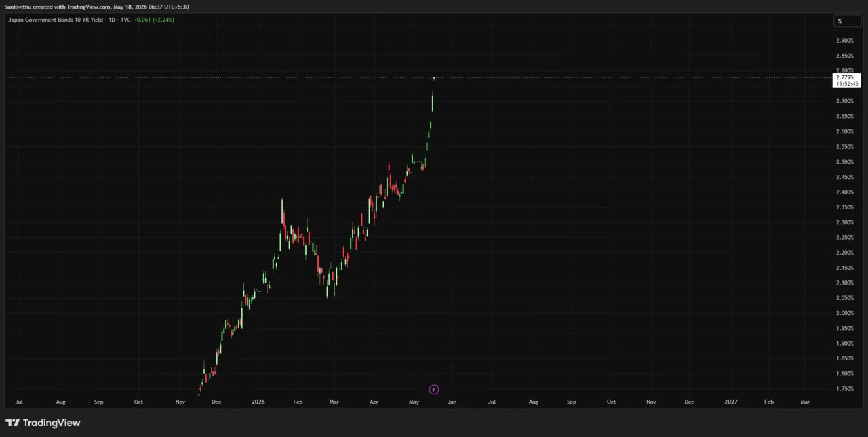Screen dimensions: 868x437
Task: Click the Jun label on time axis
Action: pos(452,402)
